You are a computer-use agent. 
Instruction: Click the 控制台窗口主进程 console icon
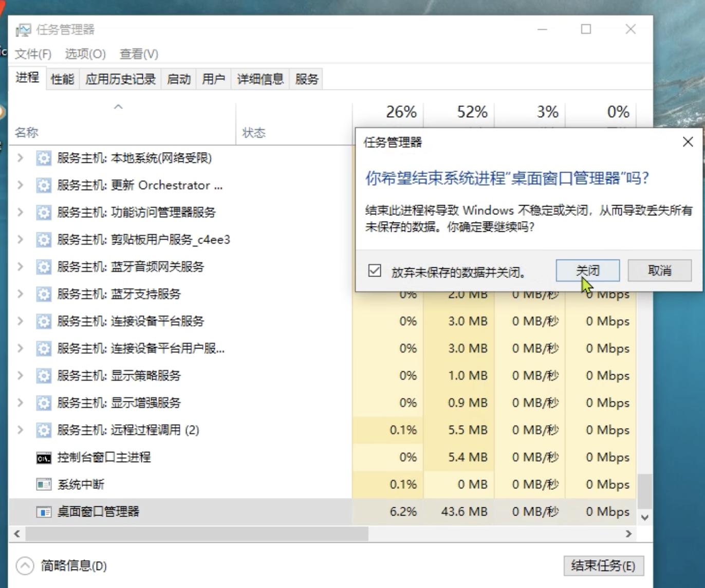point(44,457)
